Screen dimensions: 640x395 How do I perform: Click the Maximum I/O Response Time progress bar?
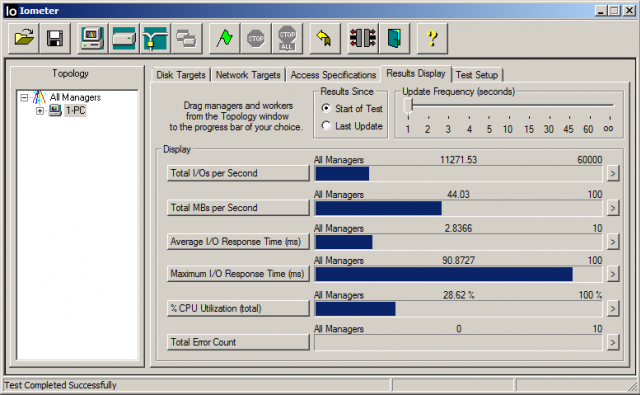point(458,274)
